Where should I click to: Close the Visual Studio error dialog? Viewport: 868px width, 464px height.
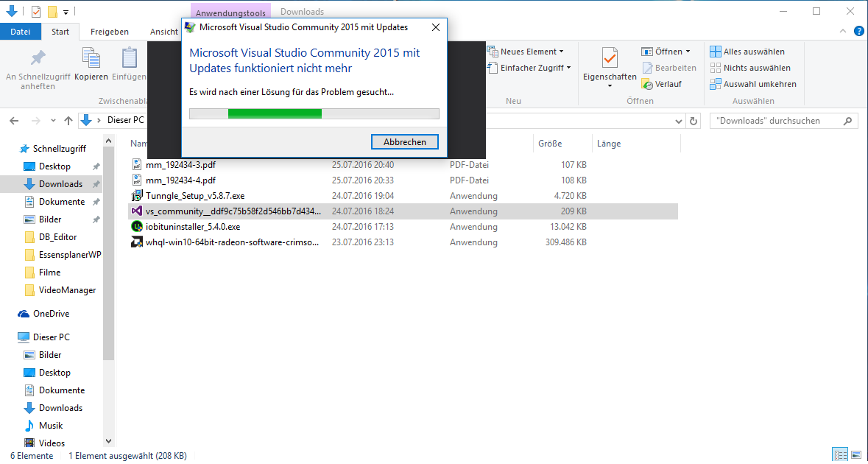tap(436, 27)
